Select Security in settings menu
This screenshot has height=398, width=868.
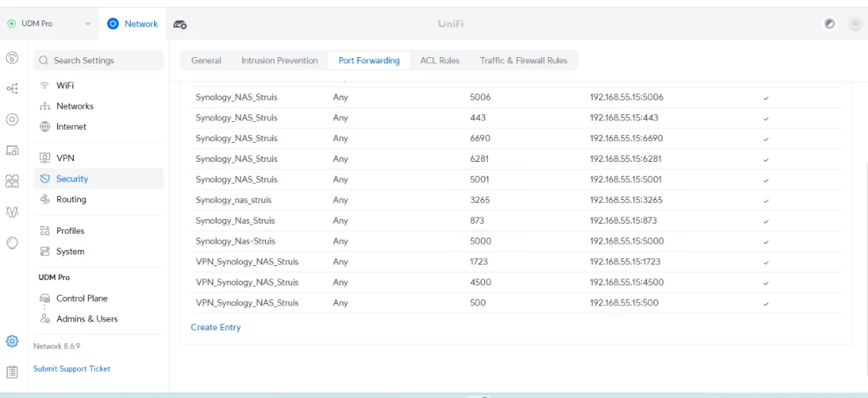[99, 179]
